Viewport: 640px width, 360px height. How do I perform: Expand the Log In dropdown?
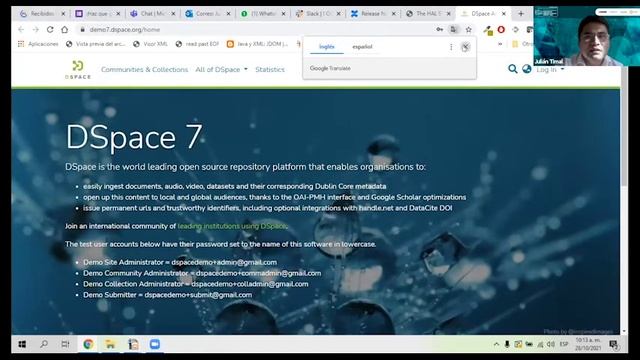coord(550,70)
